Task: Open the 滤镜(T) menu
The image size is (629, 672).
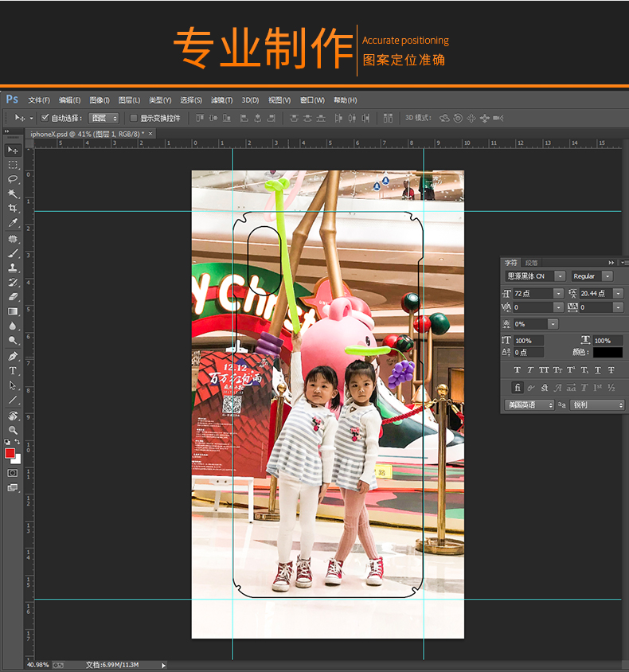Action: [222, 100]
